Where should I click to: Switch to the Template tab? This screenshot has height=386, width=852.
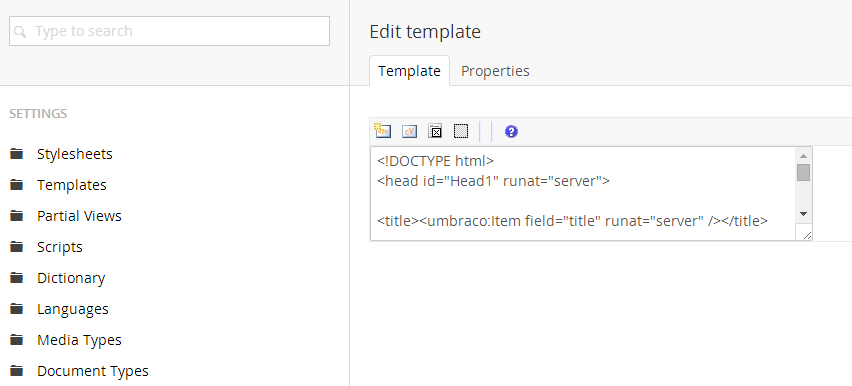[409, 71]
